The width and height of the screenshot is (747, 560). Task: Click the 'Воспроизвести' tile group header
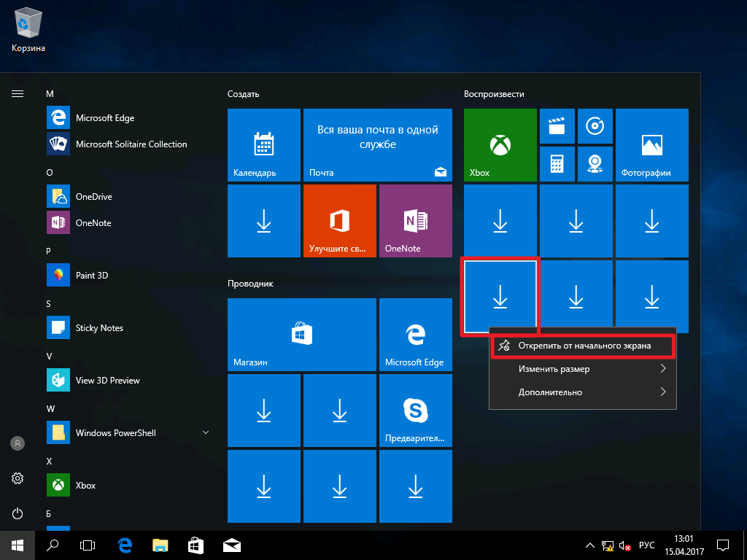click(494, 94)
